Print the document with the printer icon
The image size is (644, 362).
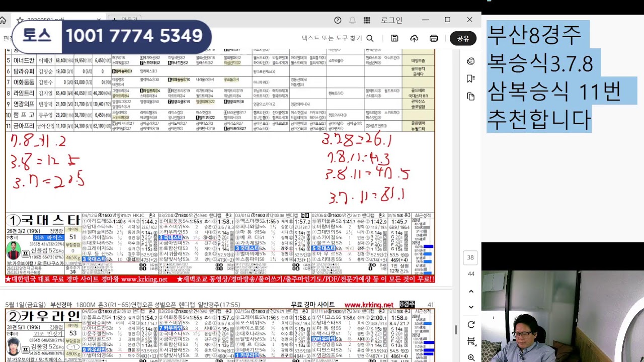pyautogui.click(x=434, y=38)
